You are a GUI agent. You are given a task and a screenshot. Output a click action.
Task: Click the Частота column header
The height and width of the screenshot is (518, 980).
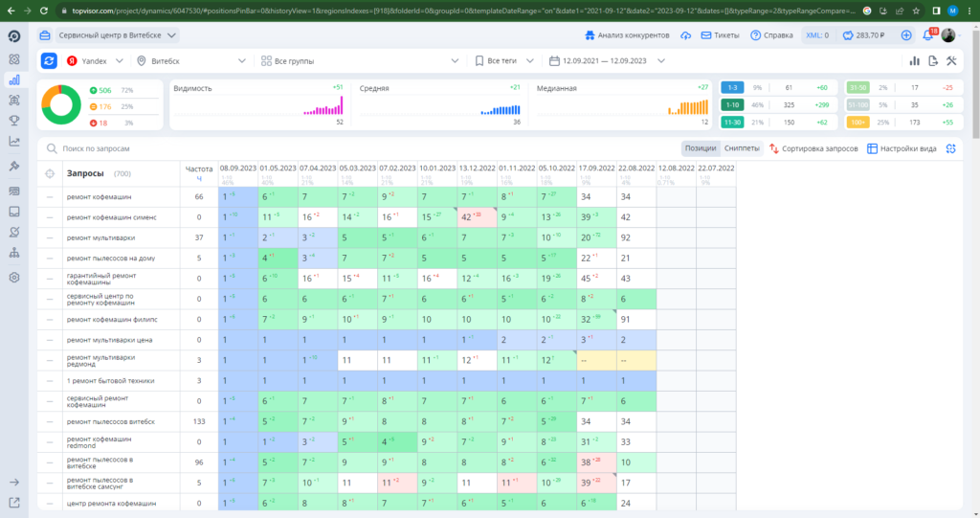199,169
